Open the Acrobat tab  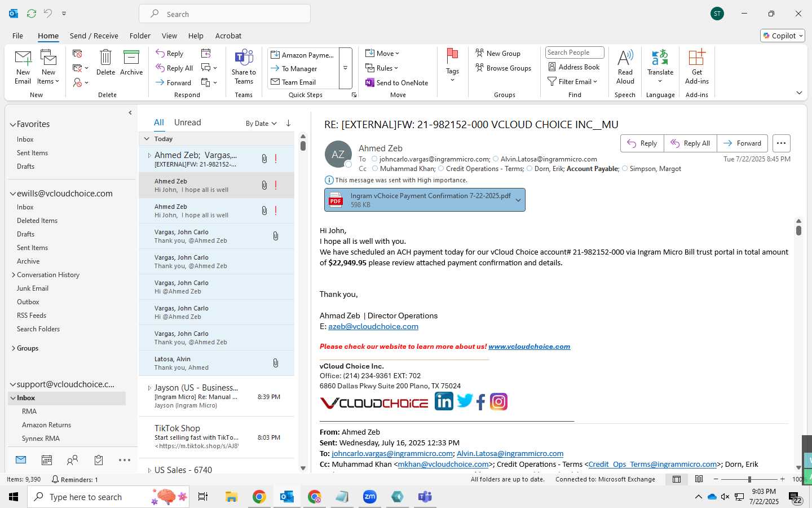point(228,36)
